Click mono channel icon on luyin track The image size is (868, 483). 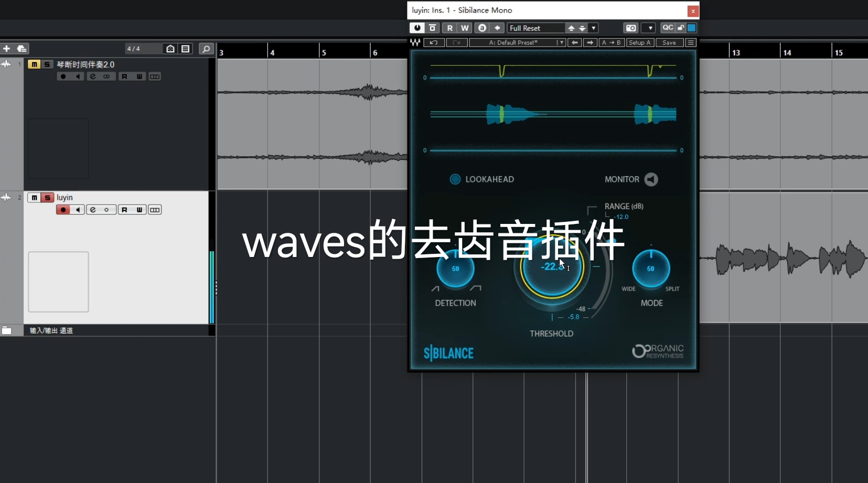point(107,210)
